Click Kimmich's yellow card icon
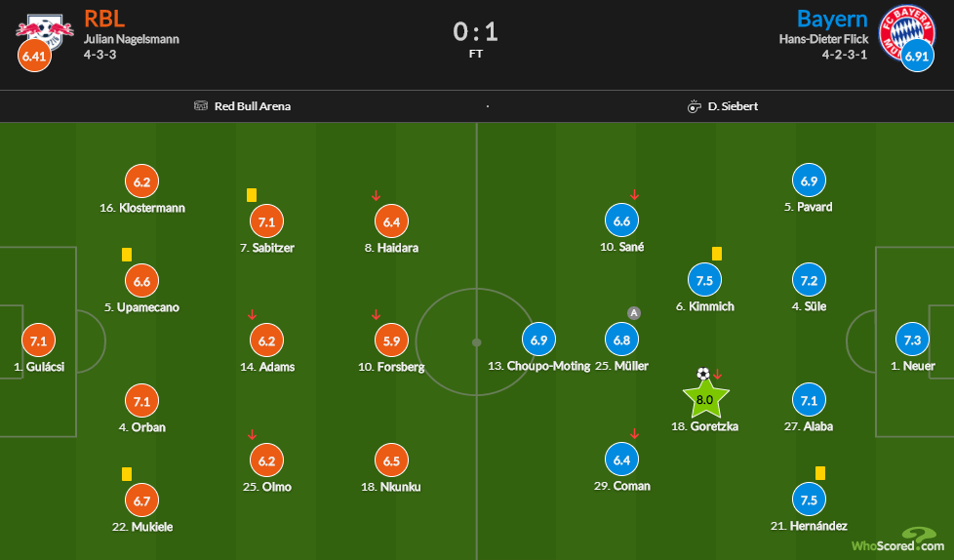 point(717,254)
